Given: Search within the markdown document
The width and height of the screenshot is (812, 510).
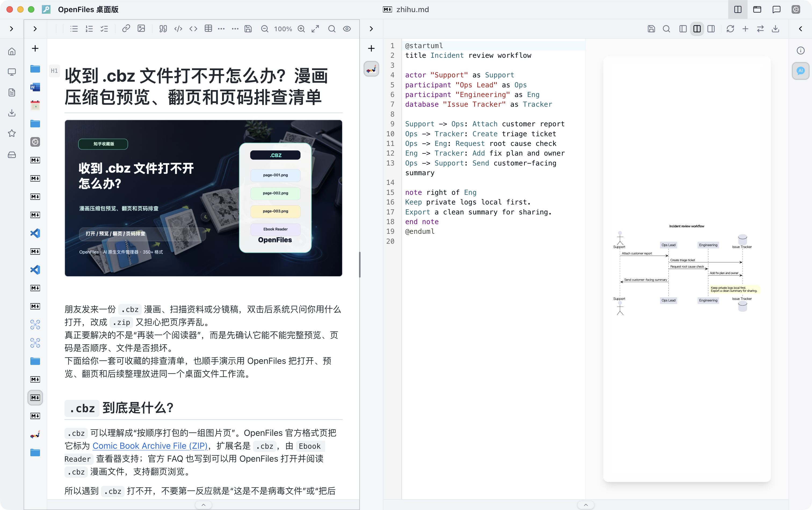Looking at the screenshot, I should (x=332, y=29).
